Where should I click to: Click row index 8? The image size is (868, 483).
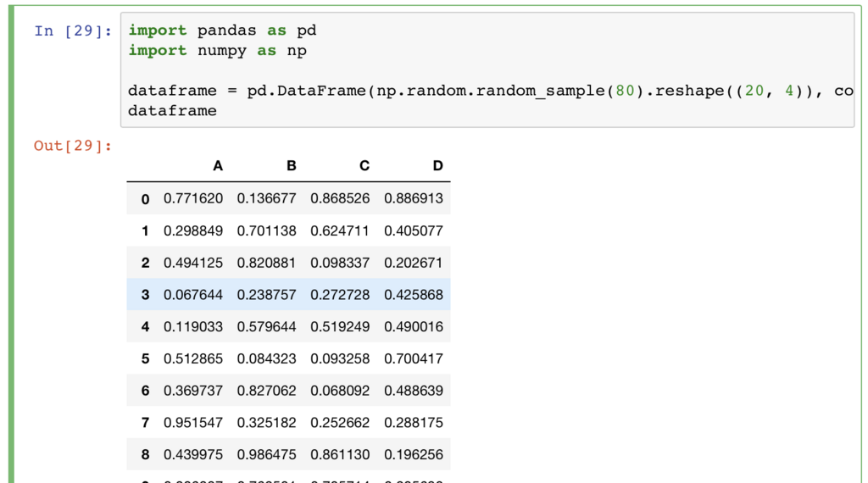tap(145, 455)
